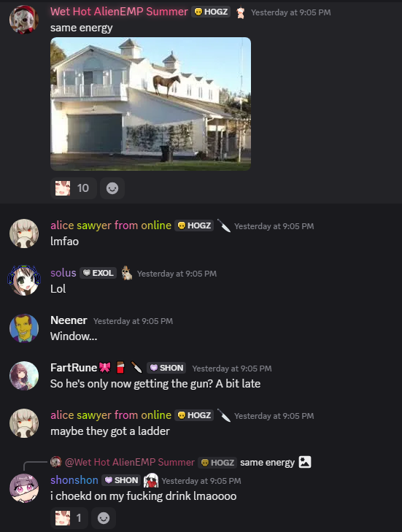Click the @Wet Hot AlienEMP Summer reply mention
This screenshot has height=532, width=402.
130,462
